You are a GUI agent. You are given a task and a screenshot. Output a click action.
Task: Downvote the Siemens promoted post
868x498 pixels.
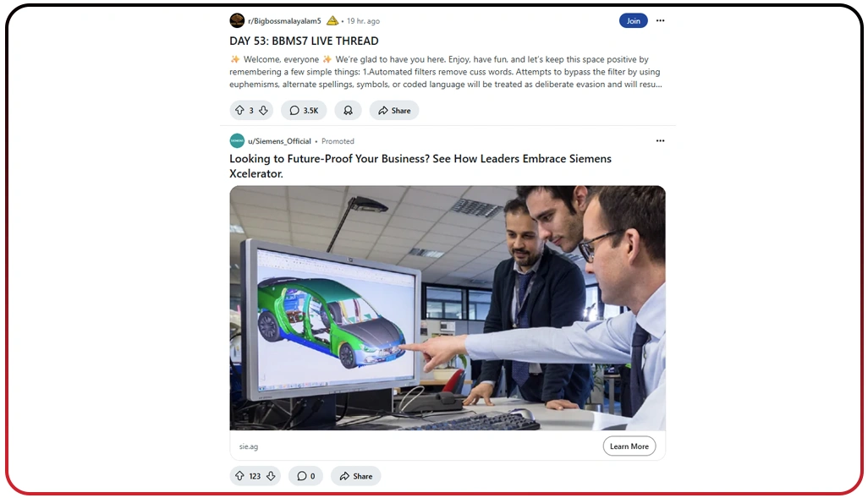pyautogui.click(x=271, y=476)
